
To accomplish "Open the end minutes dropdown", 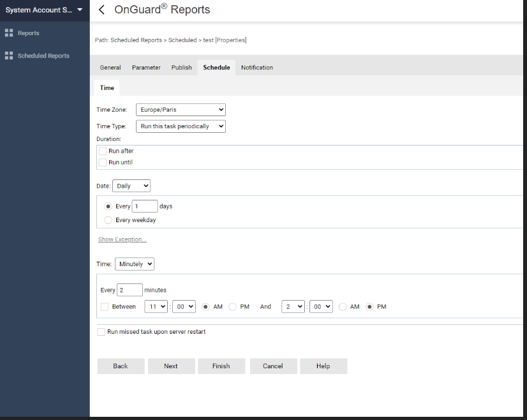I will click(x=321, y=306).
